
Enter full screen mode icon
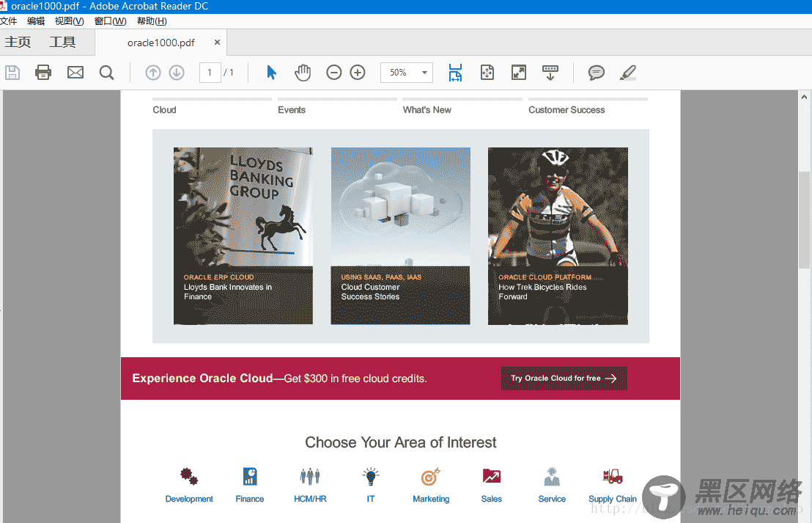pyautogui.click(x=519, y=73)
